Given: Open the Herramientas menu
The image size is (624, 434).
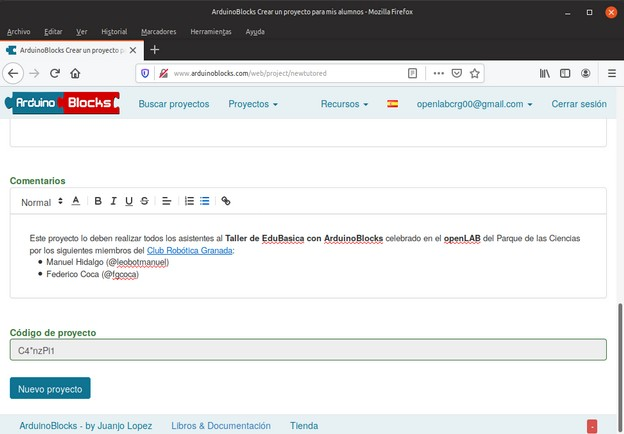Looking at the screenshot, I should click(210, 31).
